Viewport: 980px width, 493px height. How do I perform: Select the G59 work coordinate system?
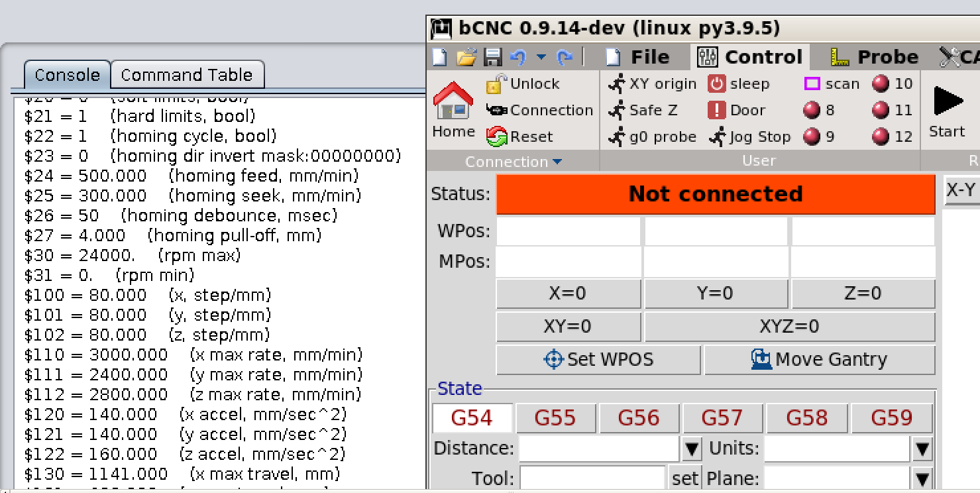(x=891, y=418)
